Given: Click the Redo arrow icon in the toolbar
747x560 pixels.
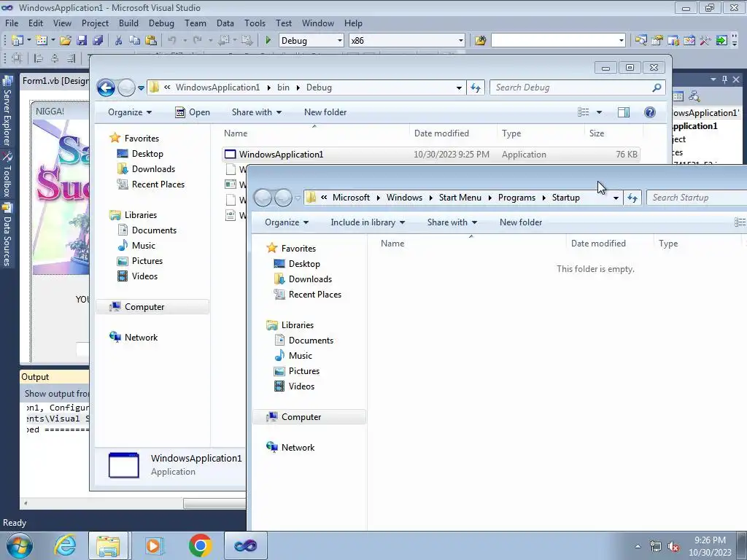Looking at the screenshot, I should pos(197,41).
